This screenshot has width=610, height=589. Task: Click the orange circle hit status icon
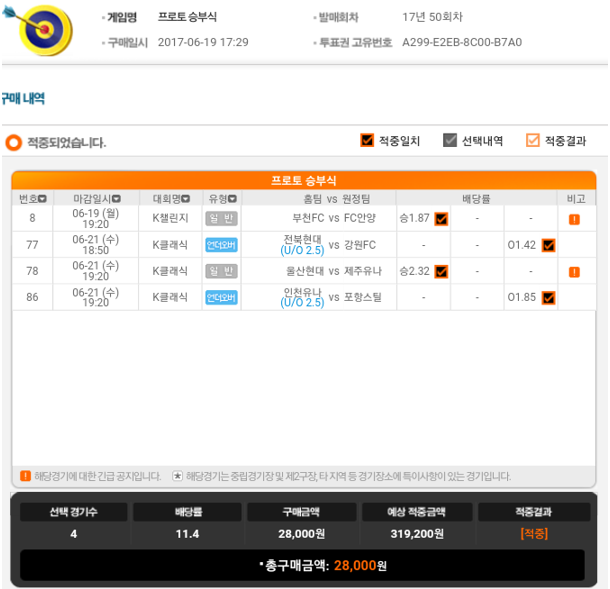click(14, 143)
